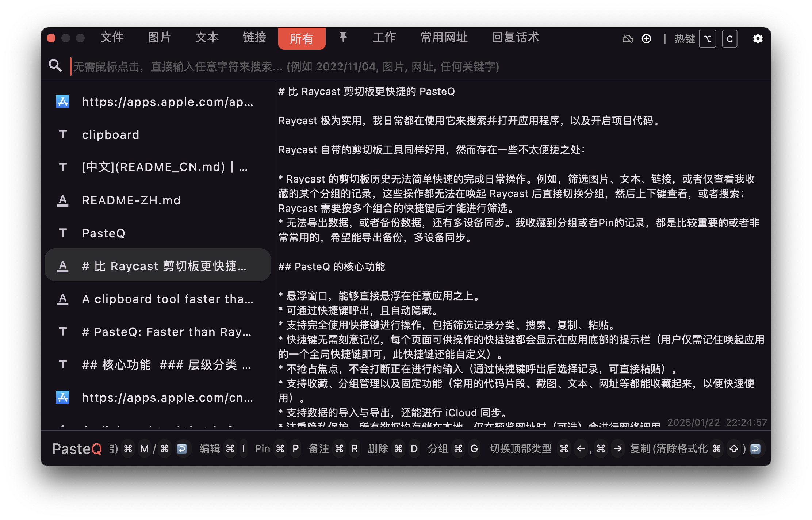Click the preview heading '# 比 Raycast 剪切板更快捷的 PasteQ'

point(367,91)
